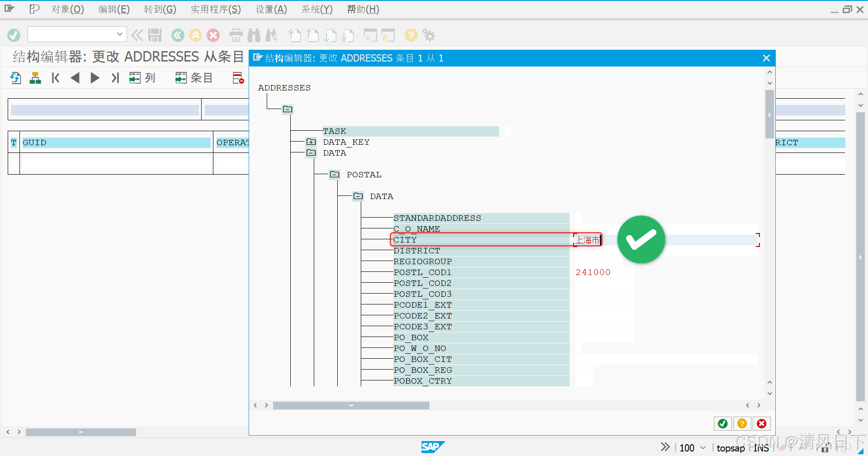The height and width of the screenshot is (456, 868).
Task: Click the green Enter checkmark icon
Action: (14, 35)
